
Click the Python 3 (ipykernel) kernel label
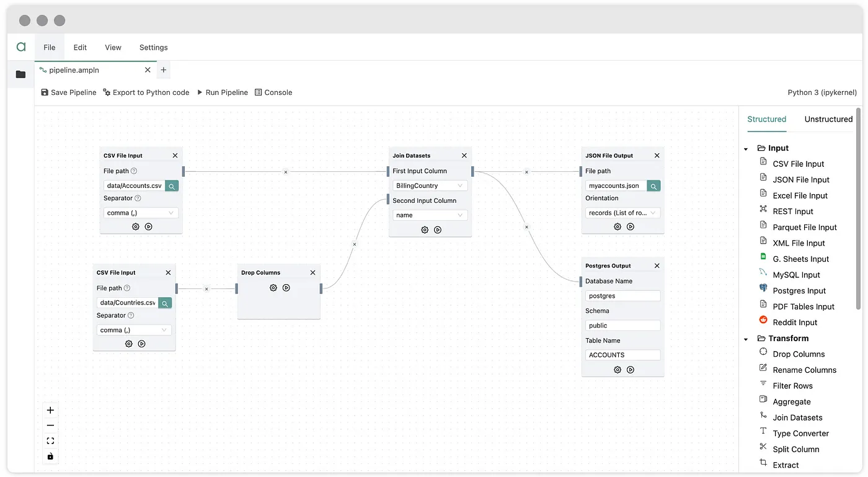tap(822, 92)
